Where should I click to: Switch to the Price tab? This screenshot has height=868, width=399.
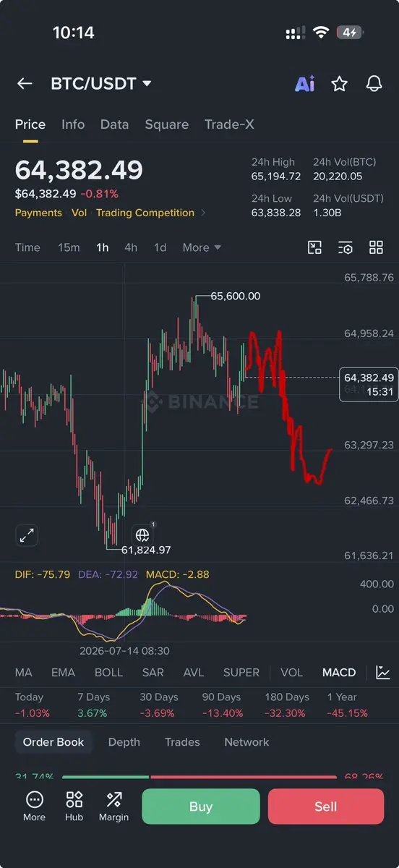click(30, 124)
